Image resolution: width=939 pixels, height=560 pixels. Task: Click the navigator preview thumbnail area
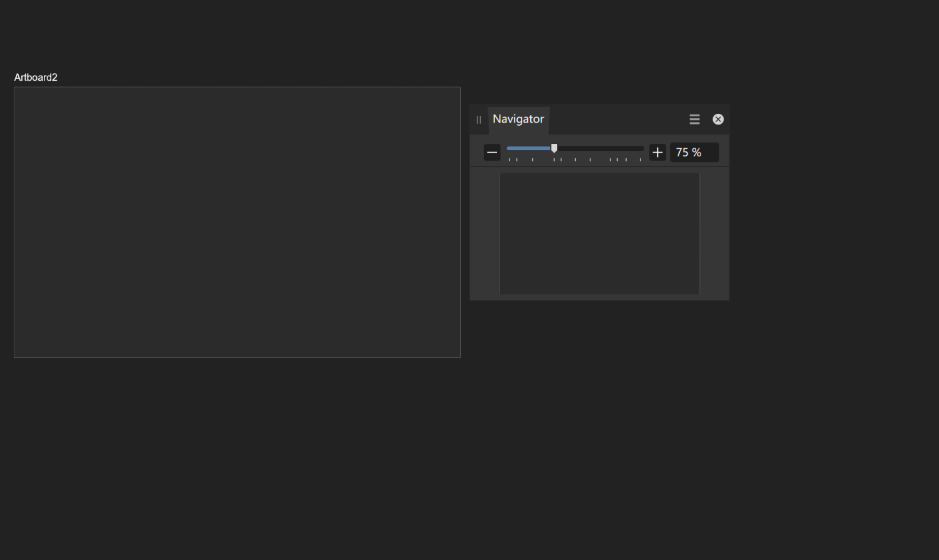click(598, 233)
